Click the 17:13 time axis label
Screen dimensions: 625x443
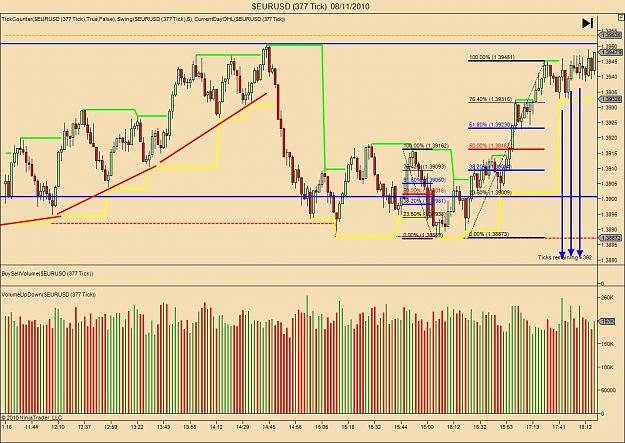pyautogui.click(x=533, y=427)
